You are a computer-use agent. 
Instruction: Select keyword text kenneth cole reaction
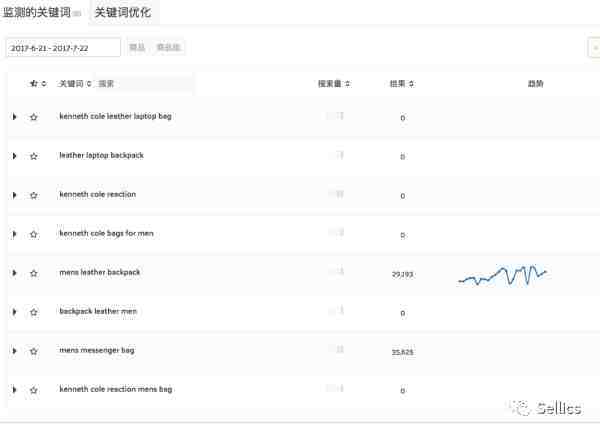(98, 194)
